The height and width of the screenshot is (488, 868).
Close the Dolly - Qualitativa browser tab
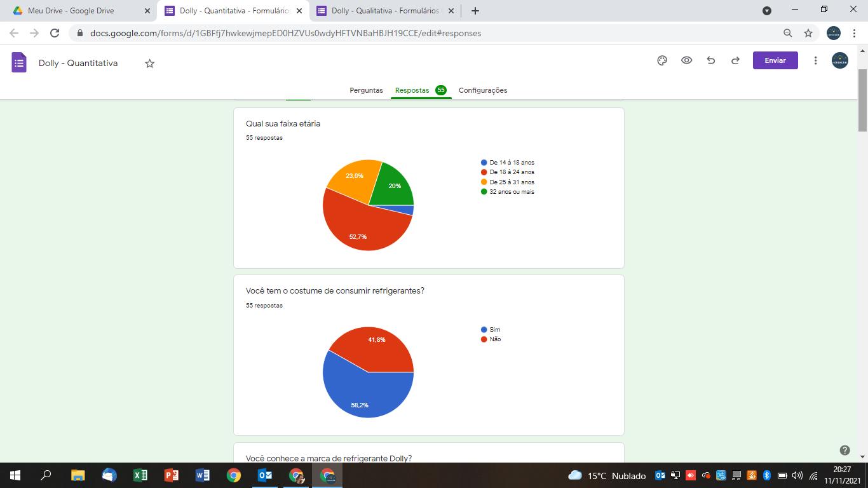[x=451, y=11]
